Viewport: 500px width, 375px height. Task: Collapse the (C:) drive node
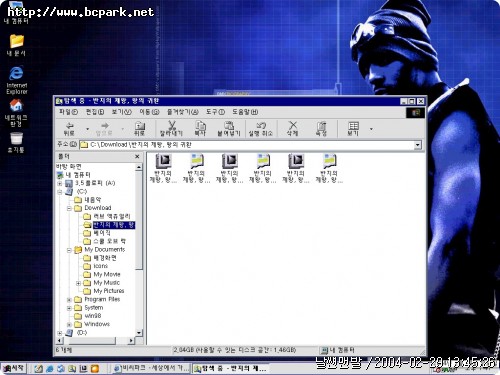60,192
